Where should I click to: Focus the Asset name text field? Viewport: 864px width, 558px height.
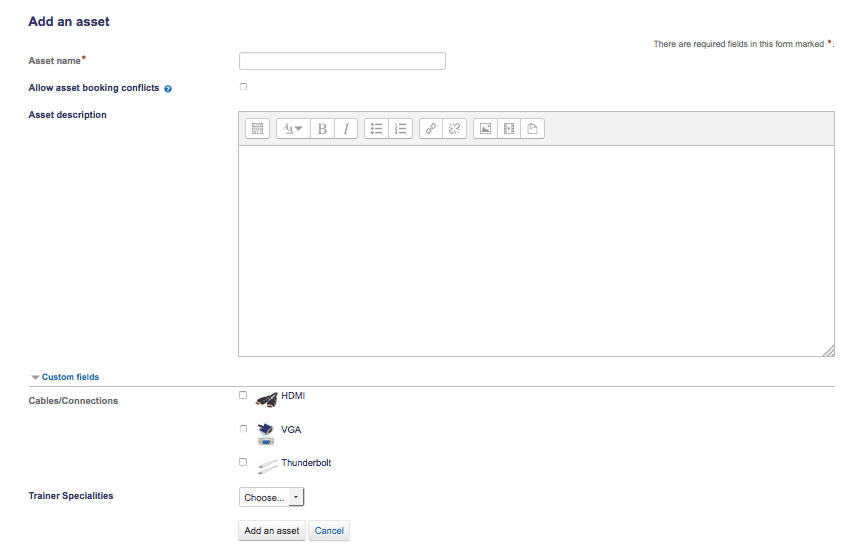click(342, 61)
